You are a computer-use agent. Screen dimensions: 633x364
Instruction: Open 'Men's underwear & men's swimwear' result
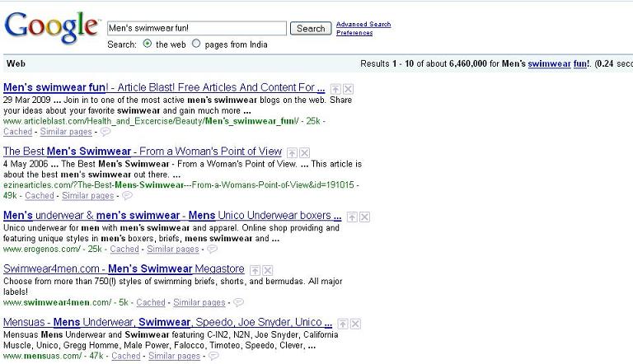click(x=172, y=216)
